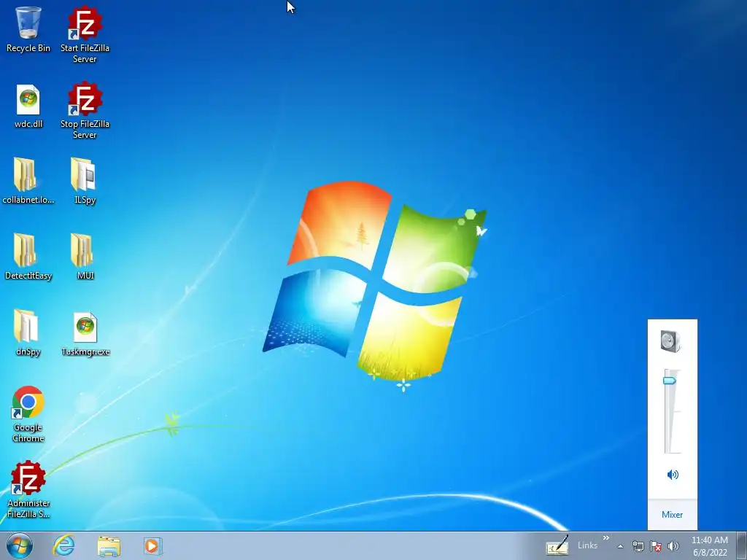This screenshot has height=560, width=747.
Task: Select the dnSpy folder icon
Action: point(28,332)
